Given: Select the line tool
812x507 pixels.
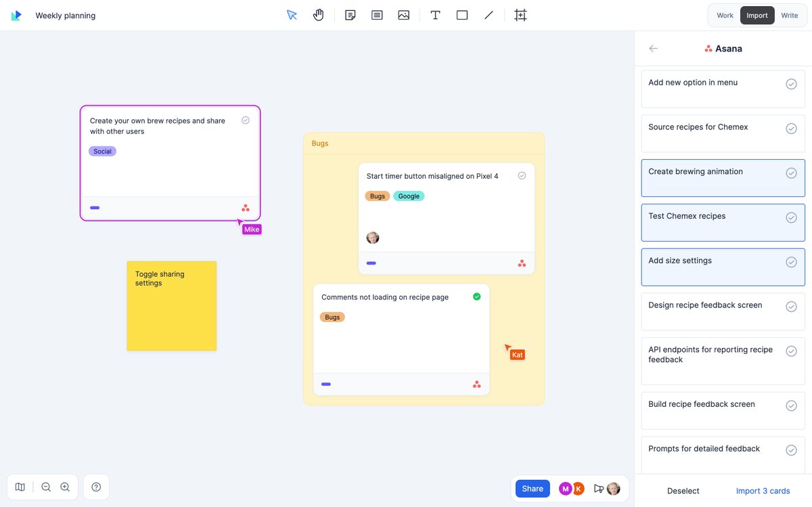Looking at the screenshot, I should (x=489, y=15).
